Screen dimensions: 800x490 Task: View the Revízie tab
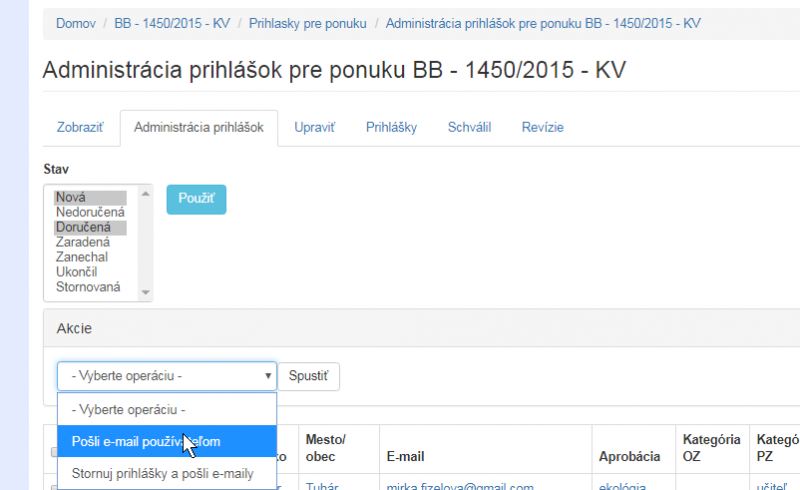[543, 127]
